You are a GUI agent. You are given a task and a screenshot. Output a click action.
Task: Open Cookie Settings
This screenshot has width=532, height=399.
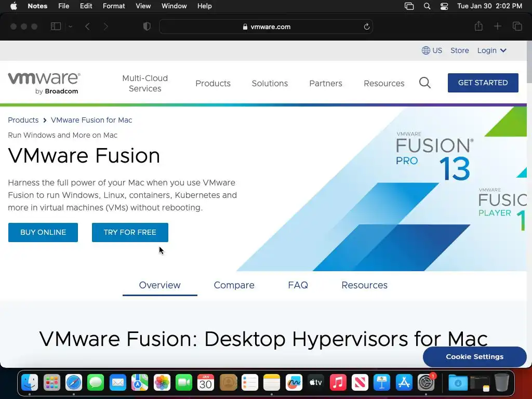(474, 356)
